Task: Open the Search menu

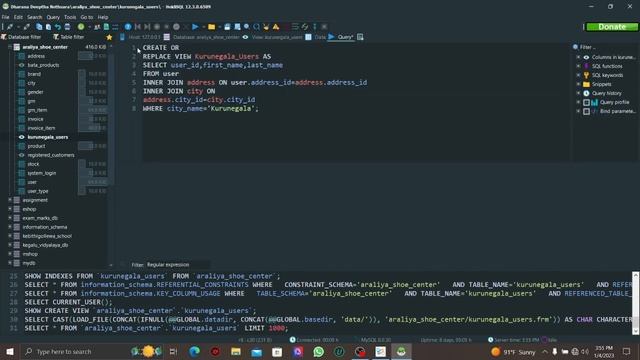Action: [35, 17]
